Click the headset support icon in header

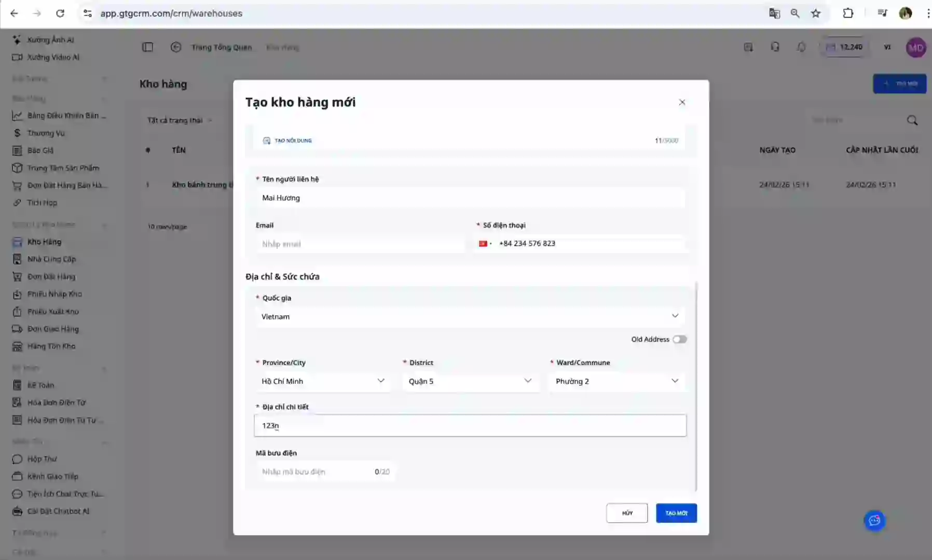775,47
